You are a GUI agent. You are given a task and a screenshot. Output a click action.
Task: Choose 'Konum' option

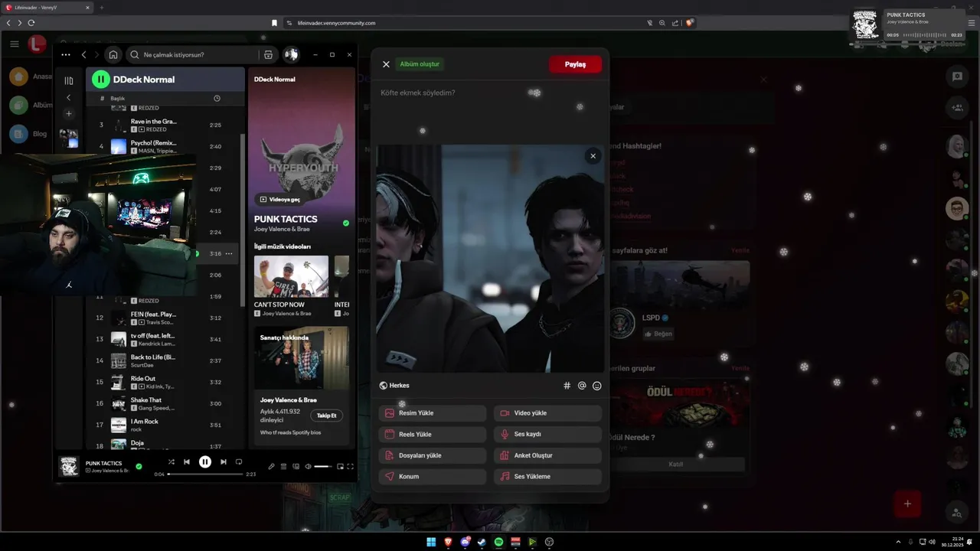click(433, 476)
